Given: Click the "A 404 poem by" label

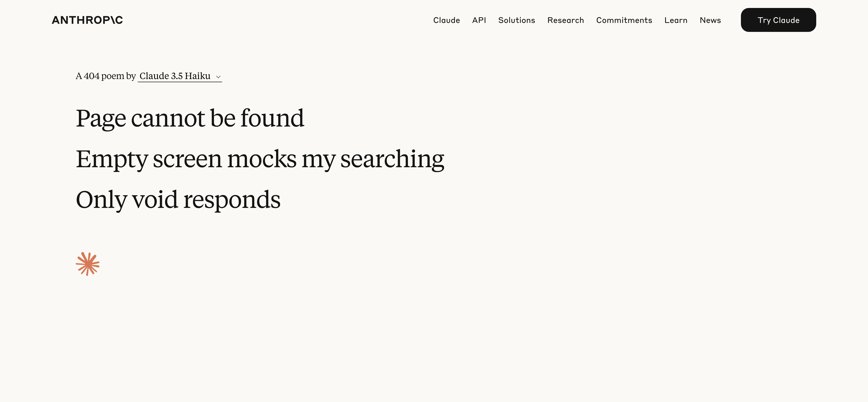Looking at the screenshot, I should pos(106,76).
